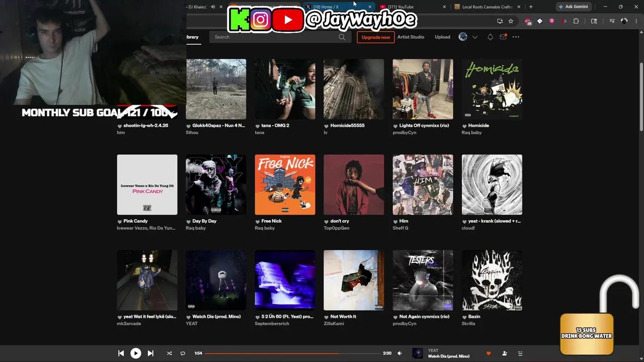
Task: Skip to previous track in player bar
Action: (x=121, y=353)
